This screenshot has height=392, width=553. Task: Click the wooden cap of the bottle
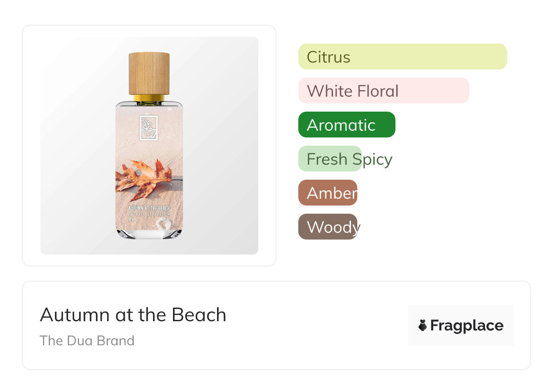(x=149, y=73)
